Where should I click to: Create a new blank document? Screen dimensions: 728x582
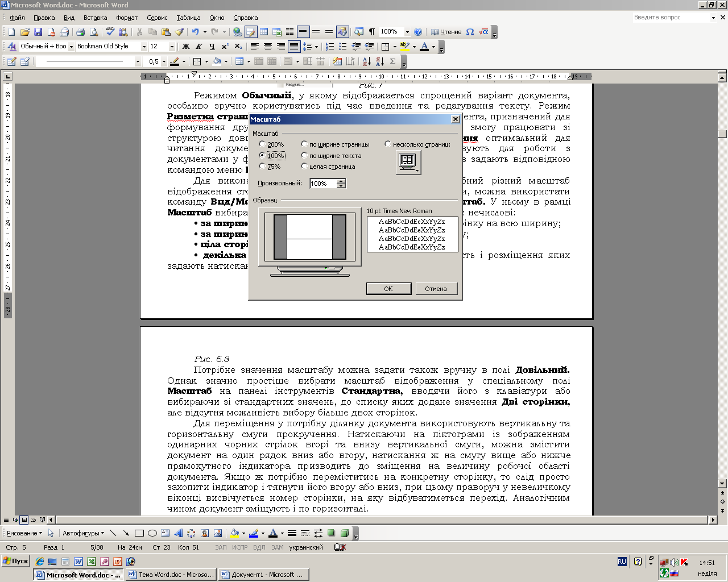click(x=11, y=32)
